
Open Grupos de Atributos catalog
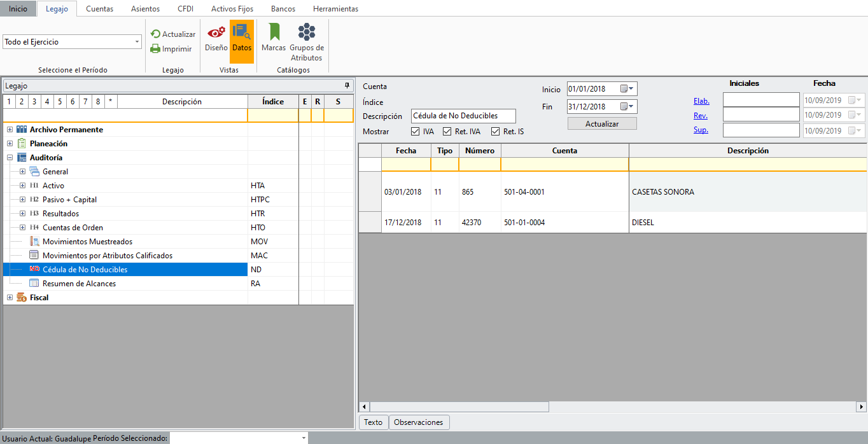[307, 41]
